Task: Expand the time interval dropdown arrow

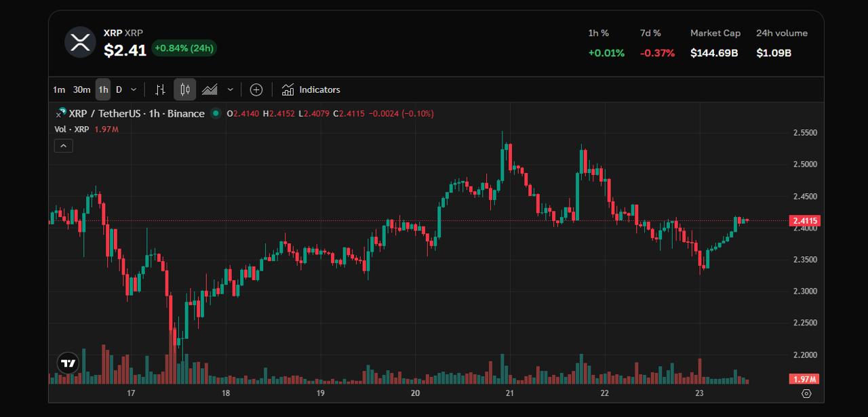Action: 134,90
